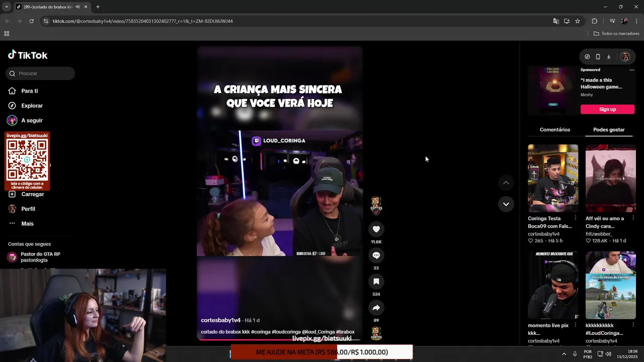Open options for Aff véi video card

[x=633, y=218]
